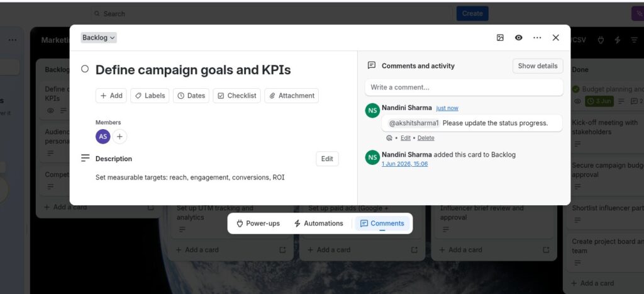Click the blue Create button
This screenshot has width=644, height=294.
[x=472, y=14]
